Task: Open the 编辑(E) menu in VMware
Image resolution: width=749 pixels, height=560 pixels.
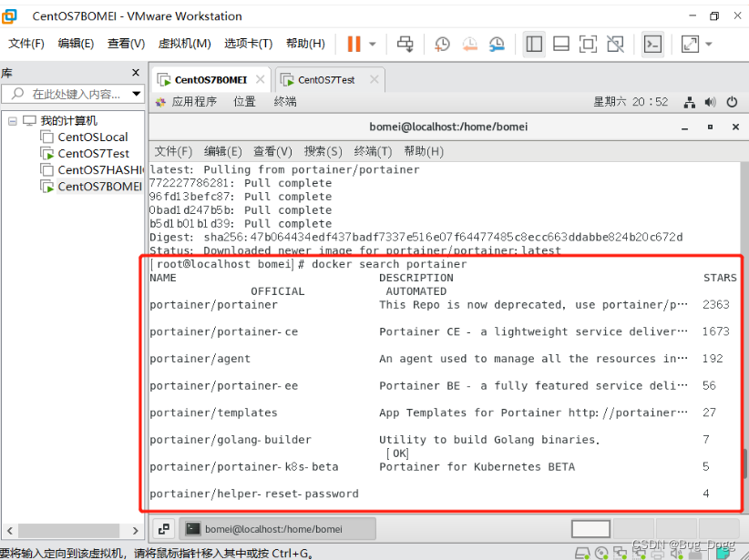Action: coord(76,44)
